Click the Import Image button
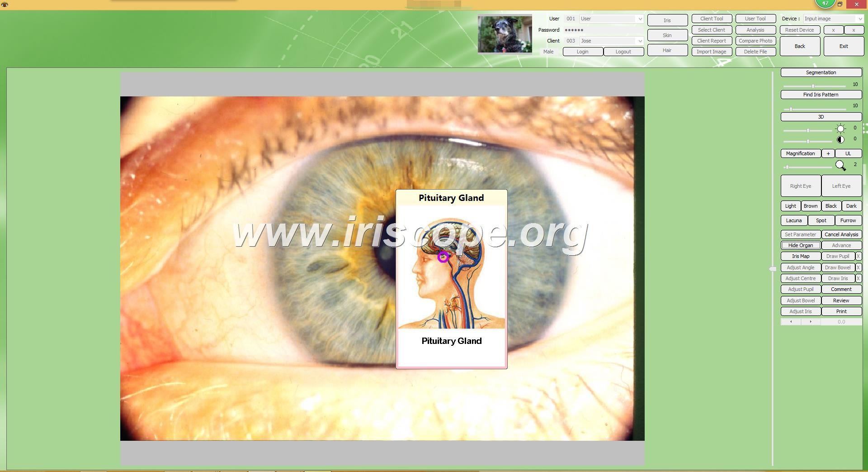This screenshot has height=472, width=868. point(711,52)
